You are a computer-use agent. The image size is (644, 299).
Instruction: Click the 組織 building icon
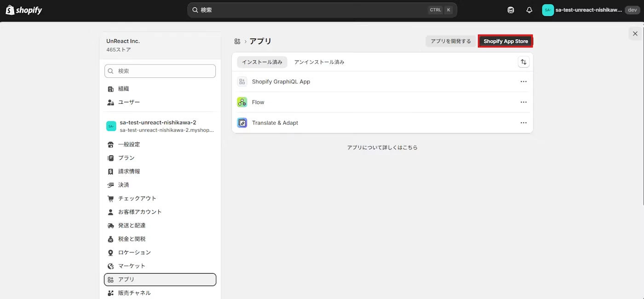click(x=110, y=89)
